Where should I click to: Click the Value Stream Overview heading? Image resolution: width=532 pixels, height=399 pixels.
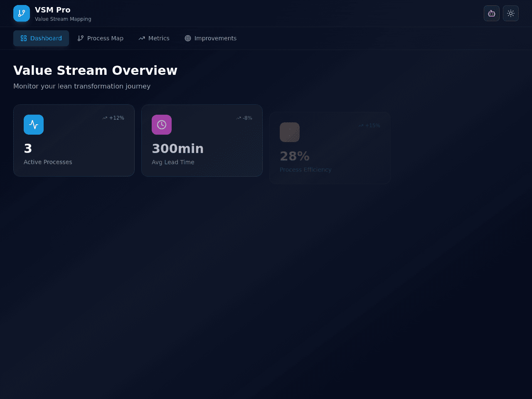pos(95,70)
